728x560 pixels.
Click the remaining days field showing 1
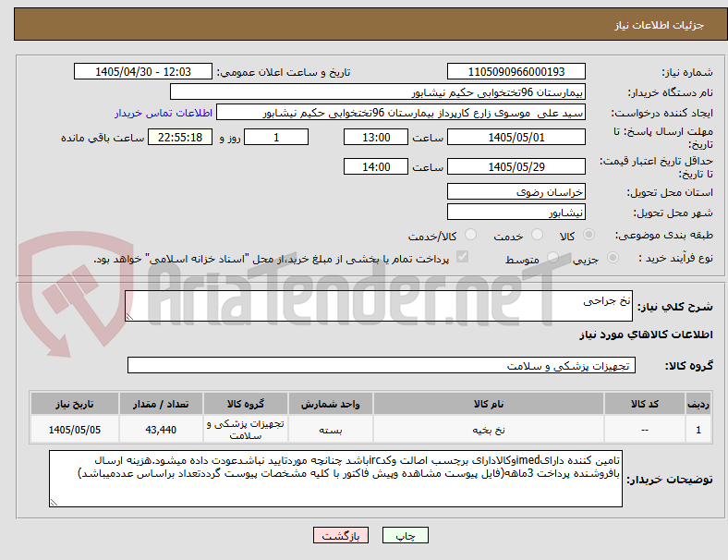pos(276,138)
